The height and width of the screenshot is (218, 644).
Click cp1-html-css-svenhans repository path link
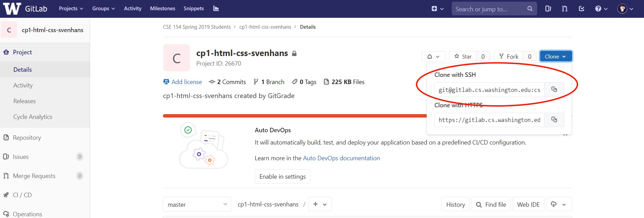point(268,204)
